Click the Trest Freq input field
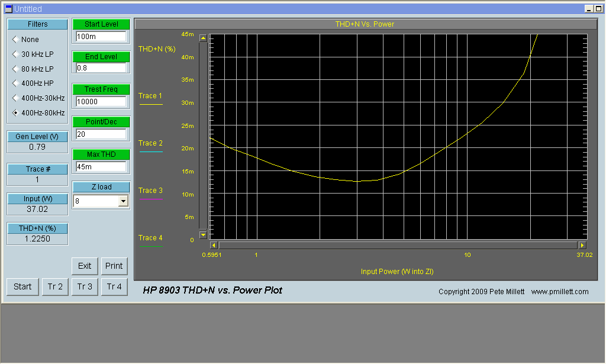606x364 pixels. pyautogui.click(x=101, y=102)
